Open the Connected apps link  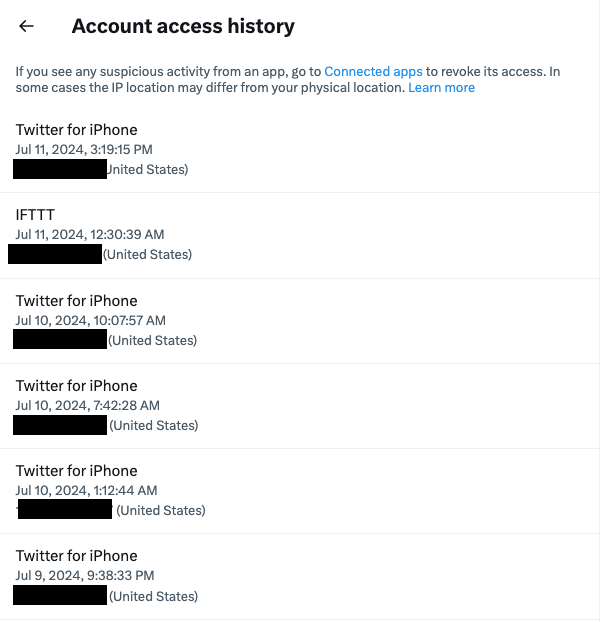click(x=373, y=72)
